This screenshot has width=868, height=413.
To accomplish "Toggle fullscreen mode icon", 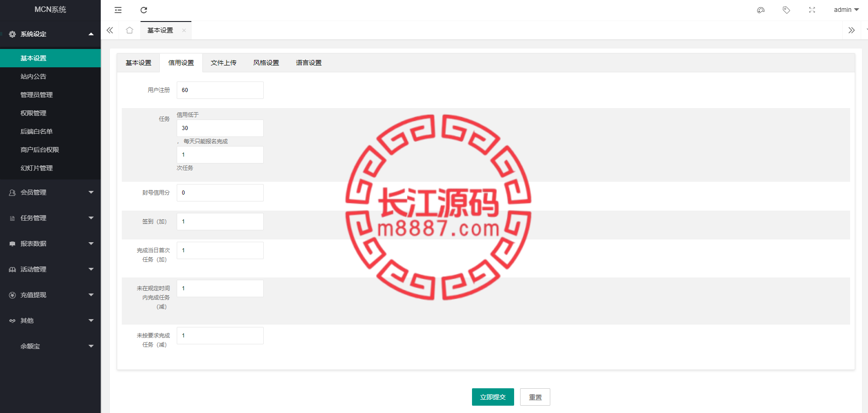I will click(x=812, y=10).
